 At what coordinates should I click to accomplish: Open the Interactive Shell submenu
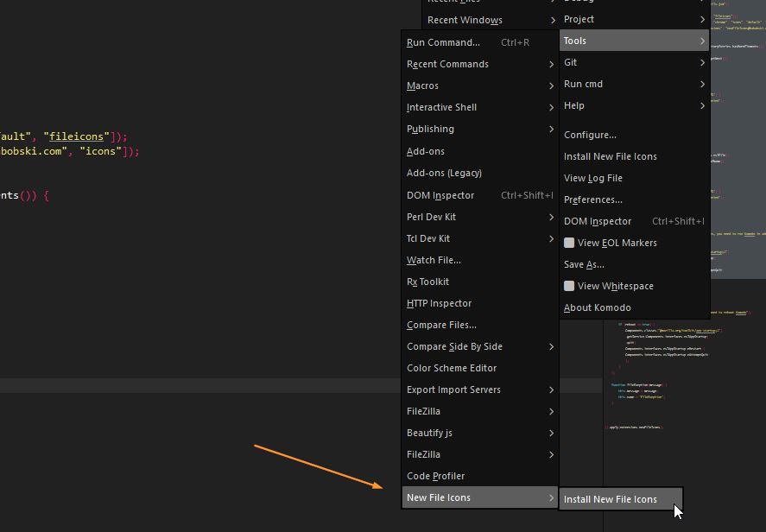coord(480,107)
